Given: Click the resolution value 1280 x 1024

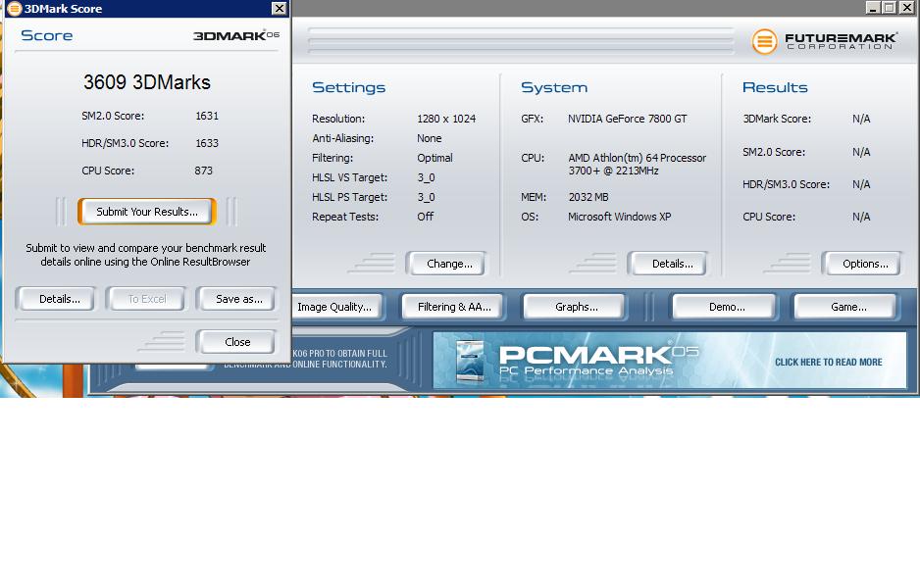Looking at the screenshot, I should click(x=446, y=119).
